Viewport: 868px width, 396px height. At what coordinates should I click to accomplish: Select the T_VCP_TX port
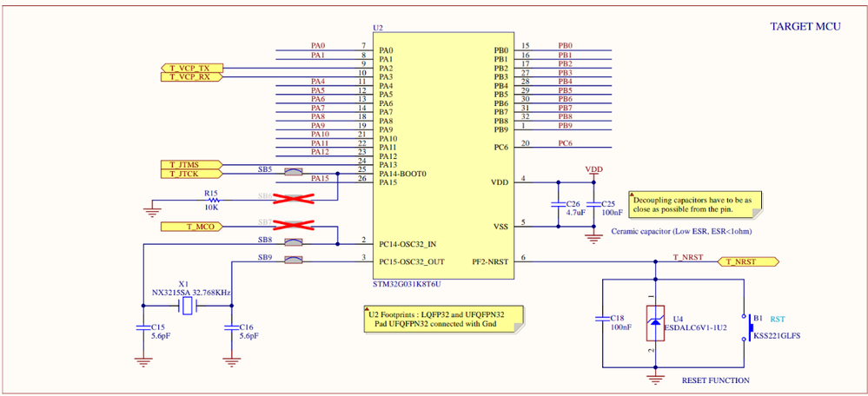point(191,68)
